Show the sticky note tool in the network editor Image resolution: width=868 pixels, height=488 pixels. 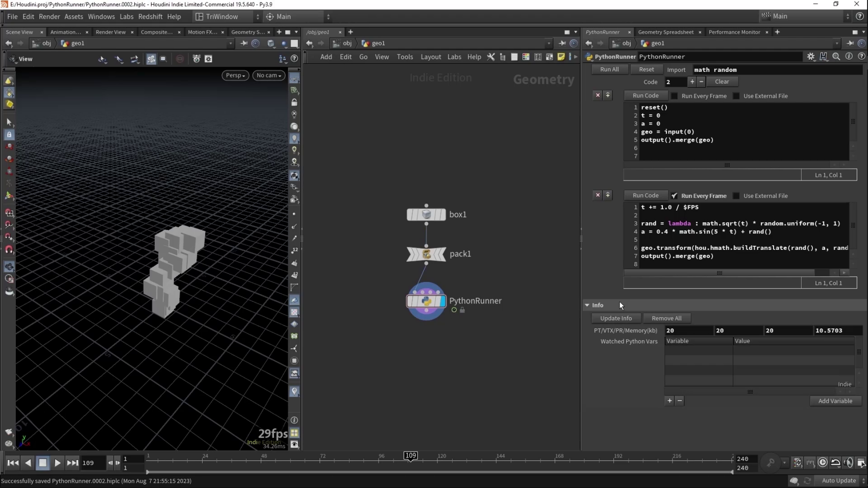coord(561,57)
